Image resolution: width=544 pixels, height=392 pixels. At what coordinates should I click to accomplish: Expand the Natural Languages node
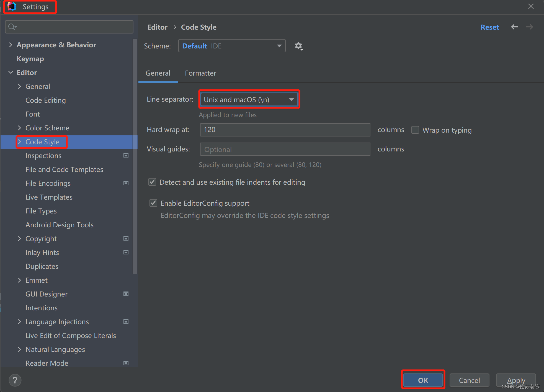coord(19,349)
